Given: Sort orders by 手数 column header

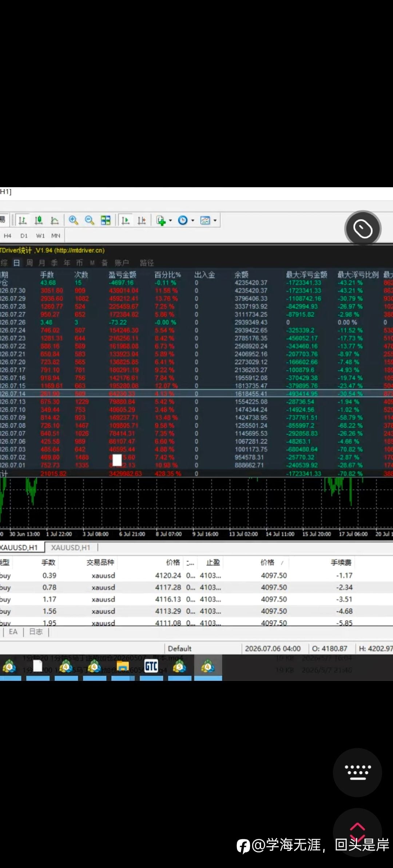Looking at the screenshot, I should point(48,562).
